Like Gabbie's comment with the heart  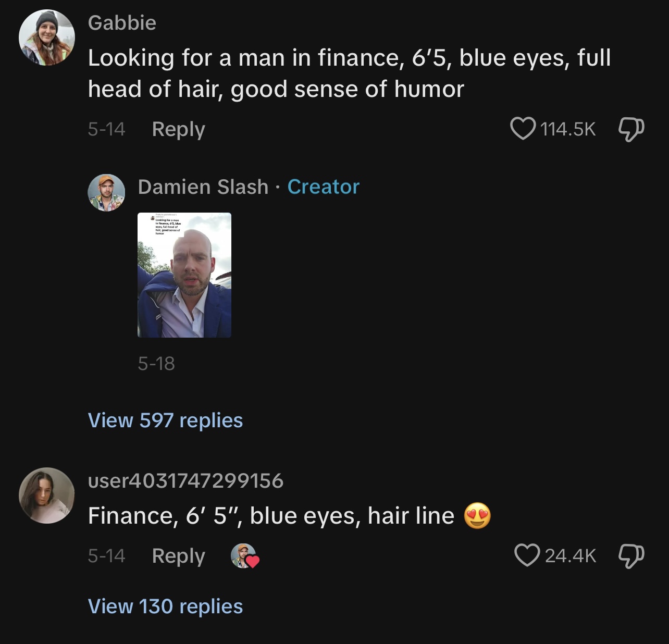point(523,129)
